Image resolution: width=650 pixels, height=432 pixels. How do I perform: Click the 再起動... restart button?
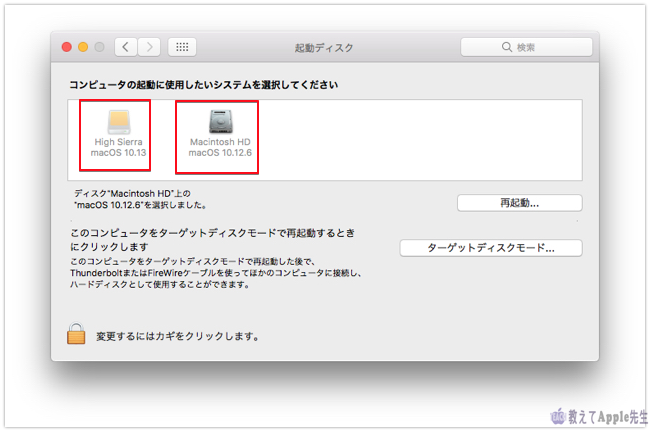coord(519,203)
